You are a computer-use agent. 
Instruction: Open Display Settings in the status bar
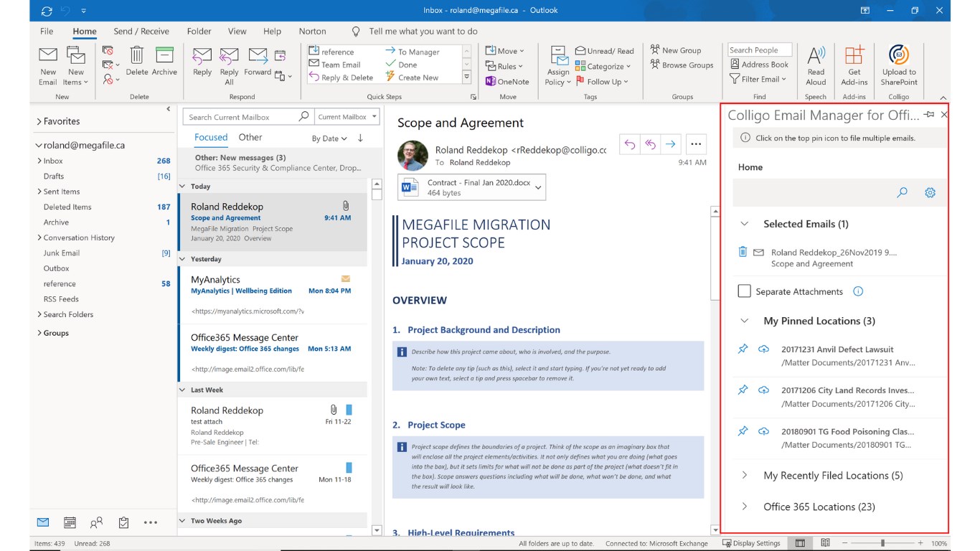(751, 543)
